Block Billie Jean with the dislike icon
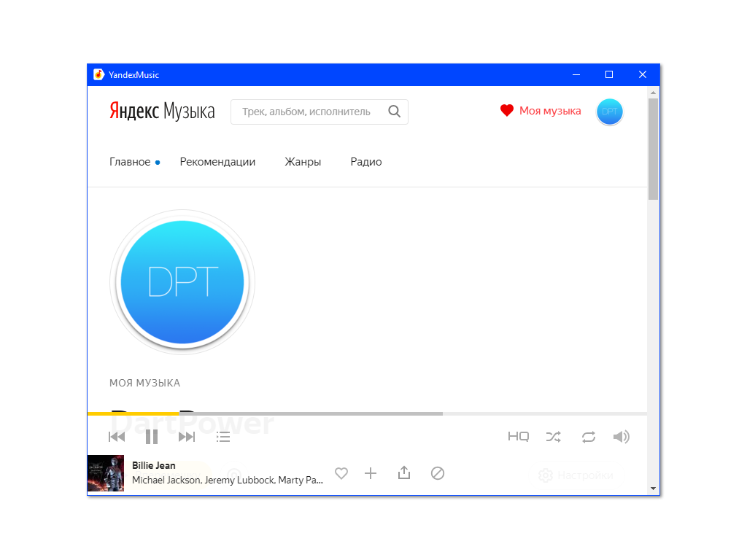 (438, 473)
